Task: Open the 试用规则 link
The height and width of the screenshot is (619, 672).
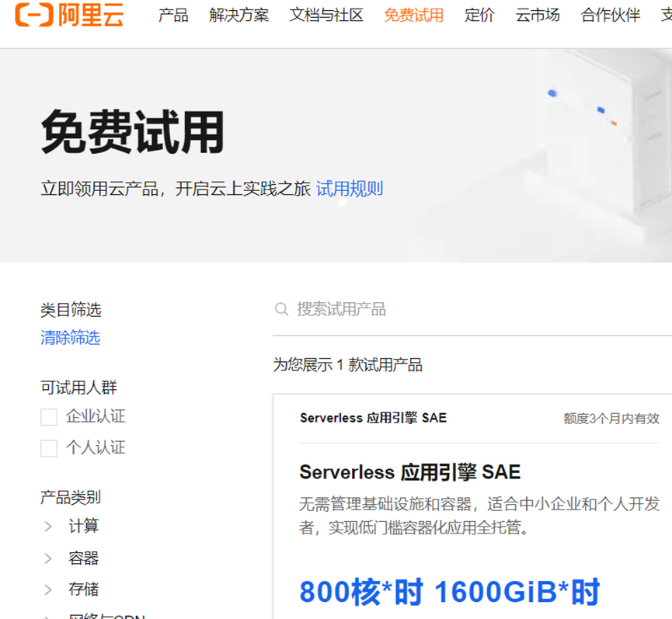Action: tap(350, 189)
